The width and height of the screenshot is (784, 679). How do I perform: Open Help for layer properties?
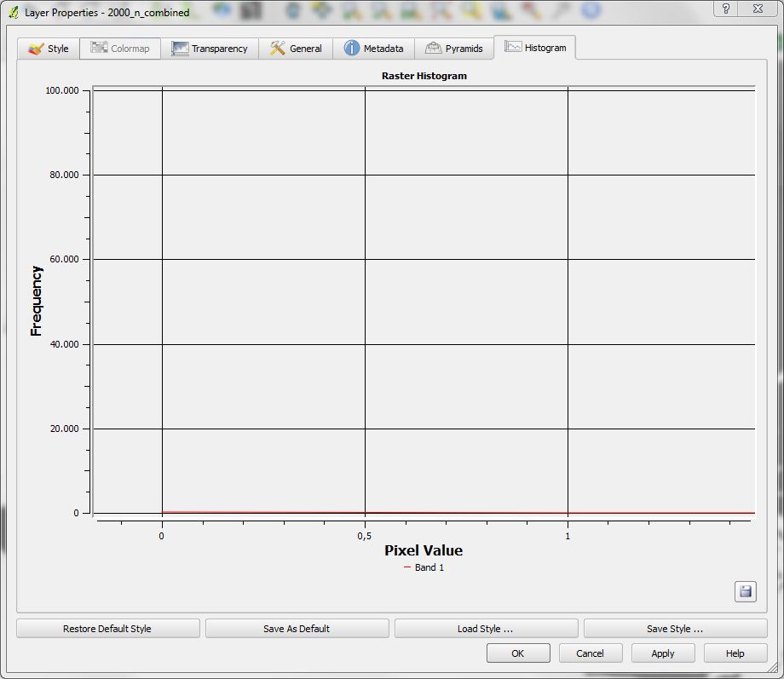coord(735,653)
